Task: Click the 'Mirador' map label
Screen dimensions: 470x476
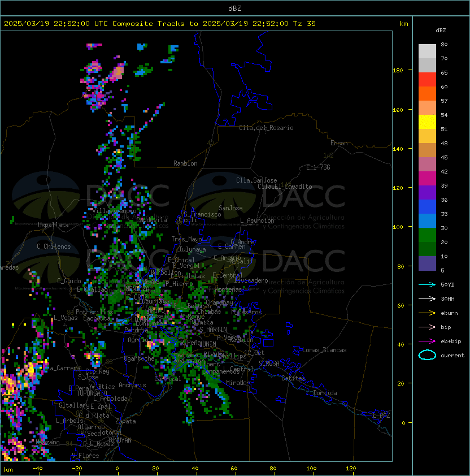Action: pos(238,383)
